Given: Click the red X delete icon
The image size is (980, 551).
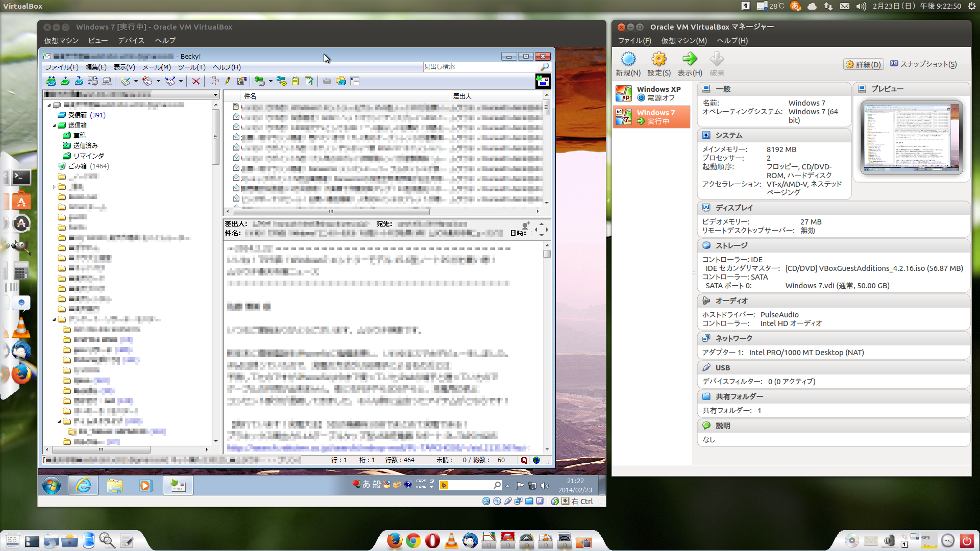Looking at the screenshot, I should coord(195,81).
